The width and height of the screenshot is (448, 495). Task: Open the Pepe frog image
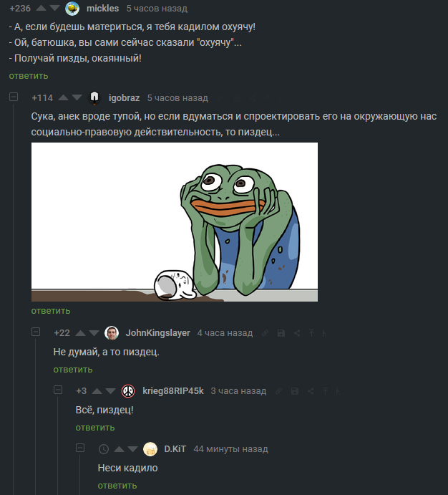coord(175,222)
